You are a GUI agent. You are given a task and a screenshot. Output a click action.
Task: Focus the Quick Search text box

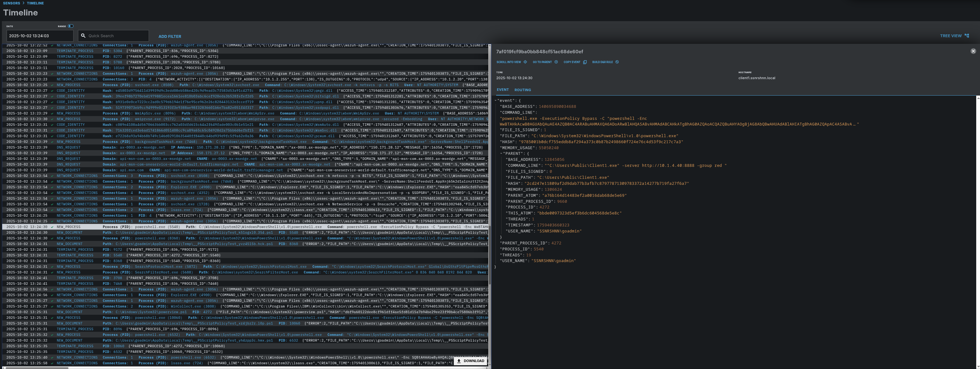[117, 36]
